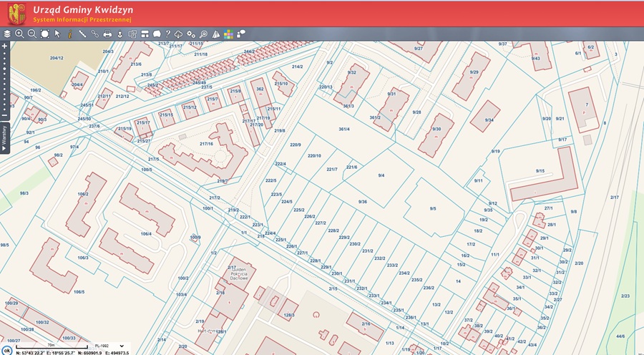Choose the object information 'i' tool
The width and height of the screenshot is (644, 355).
click(x=70, y=34)
